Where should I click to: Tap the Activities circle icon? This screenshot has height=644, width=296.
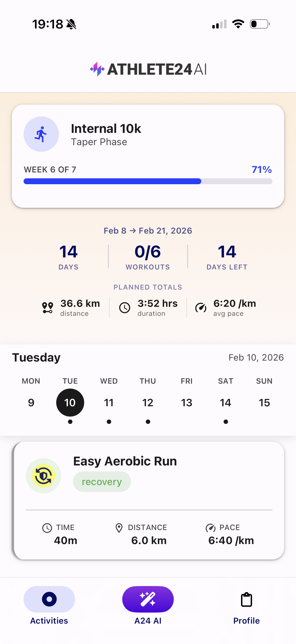[x=49, y=599]
